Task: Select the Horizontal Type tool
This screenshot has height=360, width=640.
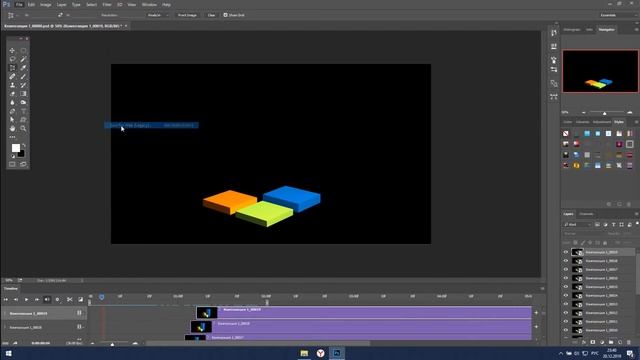Action: (x=23, y=111)
